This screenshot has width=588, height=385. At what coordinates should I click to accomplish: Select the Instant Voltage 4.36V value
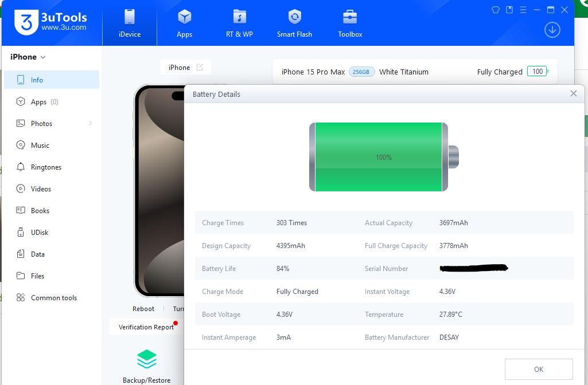point(447,292)
